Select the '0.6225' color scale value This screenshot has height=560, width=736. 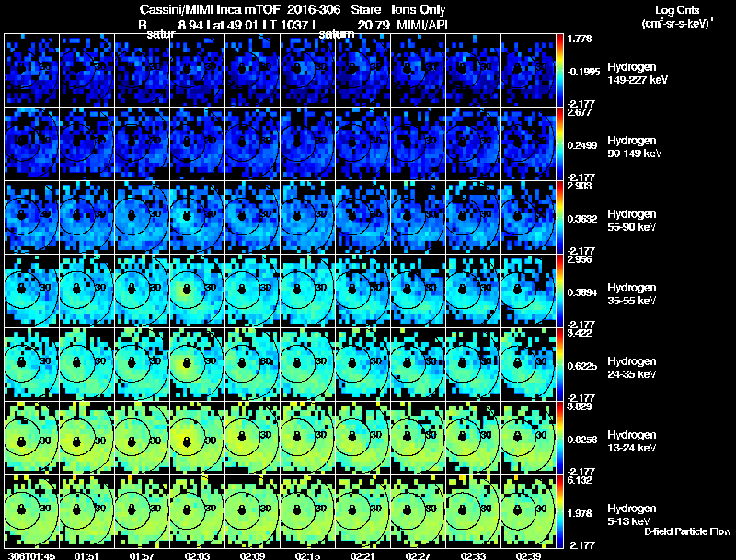(x=582, y=366)
